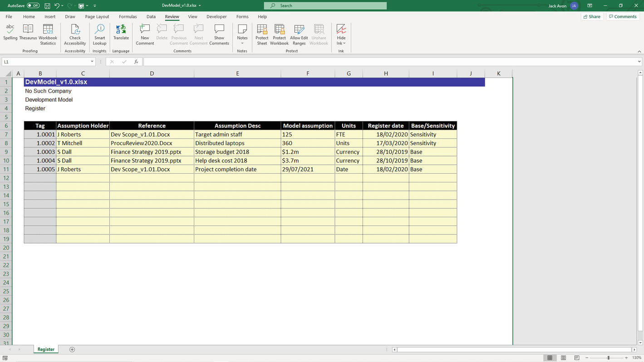The image size is (644, 362).
Task: Switch to Page Layout view in status bar
Action: point(563,358)
